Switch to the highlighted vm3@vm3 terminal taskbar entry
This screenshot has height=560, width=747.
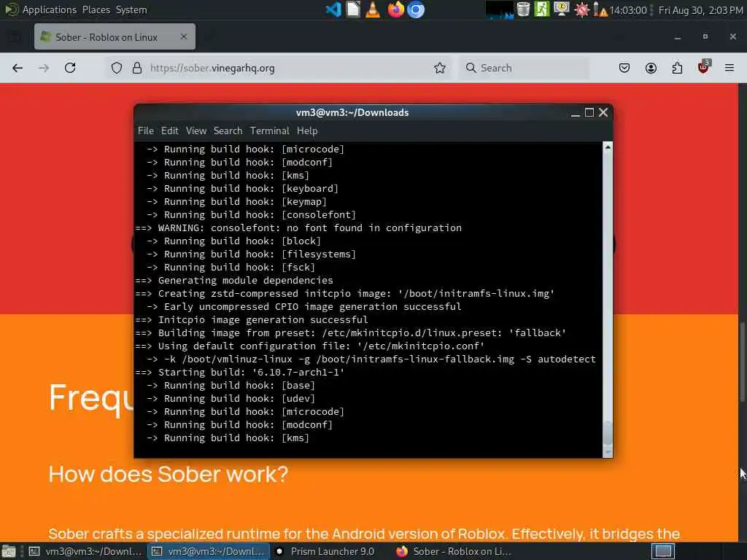coord(208,551)
